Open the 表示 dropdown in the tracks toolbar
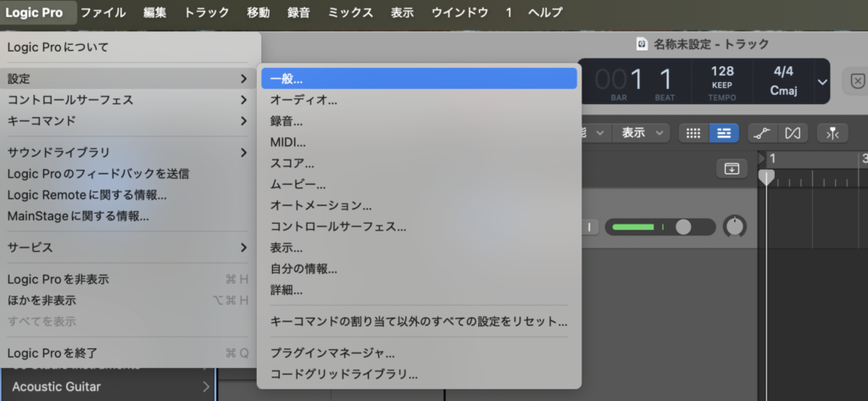Viewport: 868px width, 401px height. click(x=641, y=133)
